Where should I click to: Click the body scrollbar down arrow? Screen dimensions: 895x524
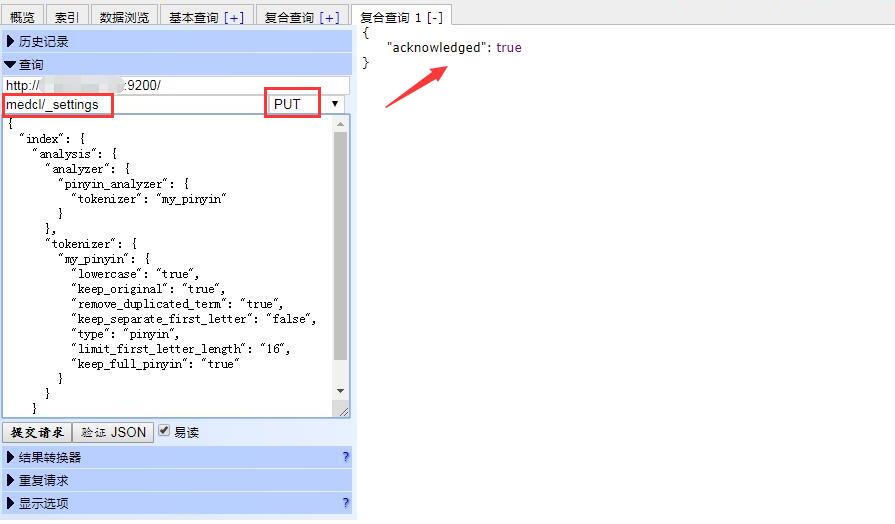point(340,391)
